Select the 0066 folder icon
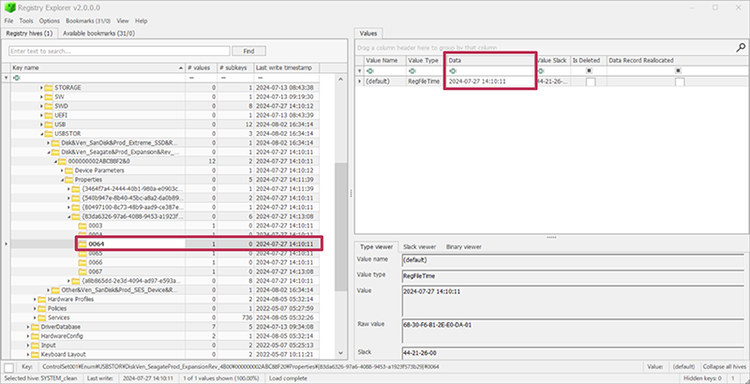The image size is (750, 384). pos(83,263)
